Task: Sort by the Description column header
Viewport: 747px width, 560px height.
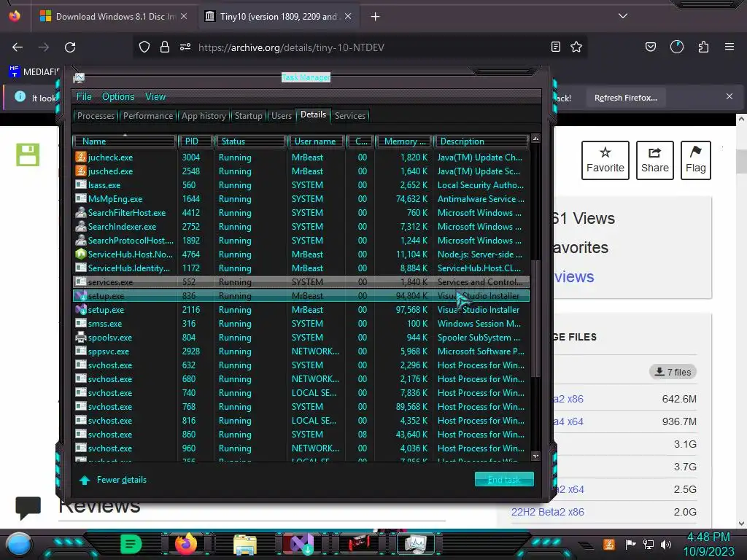Action: 481,141
